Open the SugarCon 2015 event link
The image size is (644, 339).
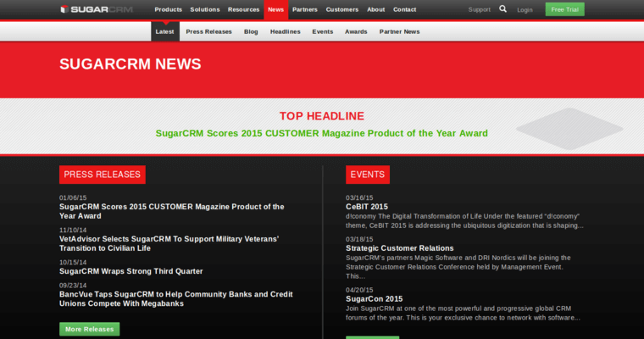pos(374,298)
